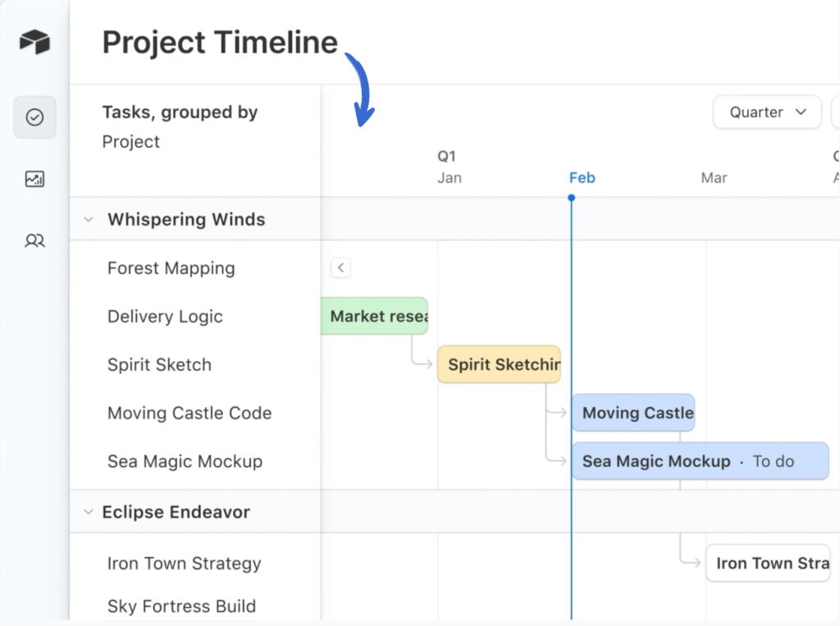Viewport: 840px width, 626px height.
Task: Select the Iron Town Strategy task row
Action: 195,564
